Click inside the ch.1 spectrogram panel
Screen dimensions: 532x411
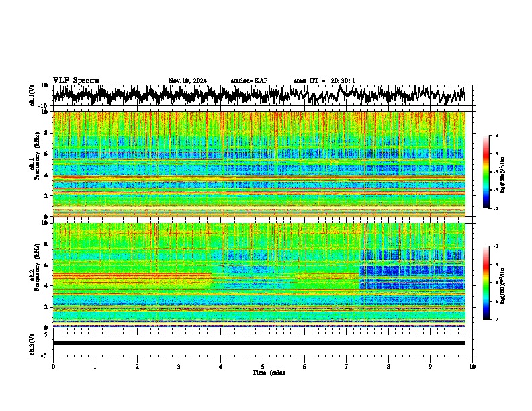259,164
